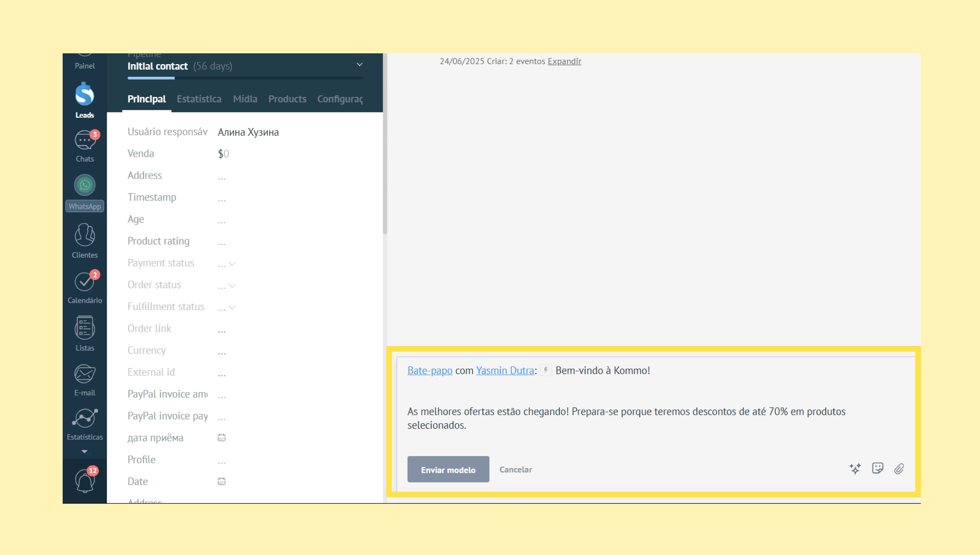980x555 pixels.
Task: Open the sticker emoji picker
Action: (x=878, y=469)
